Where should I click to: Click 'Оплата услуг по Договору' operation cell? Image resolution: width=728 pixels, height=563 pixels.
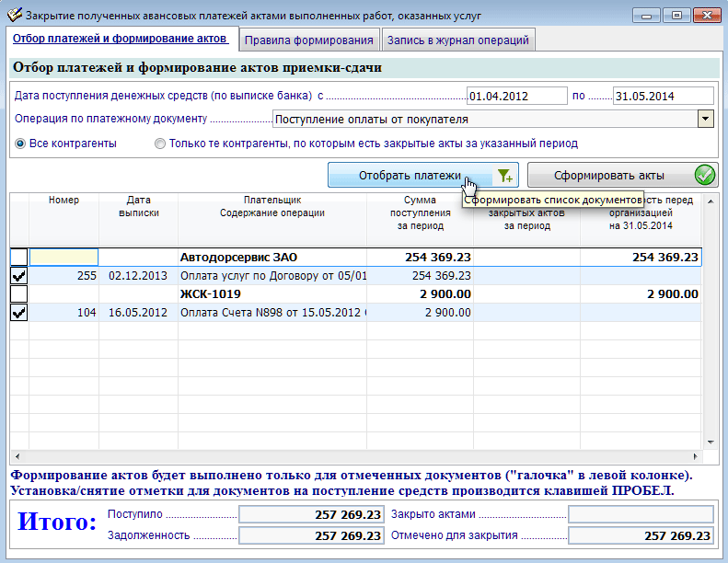272,276
